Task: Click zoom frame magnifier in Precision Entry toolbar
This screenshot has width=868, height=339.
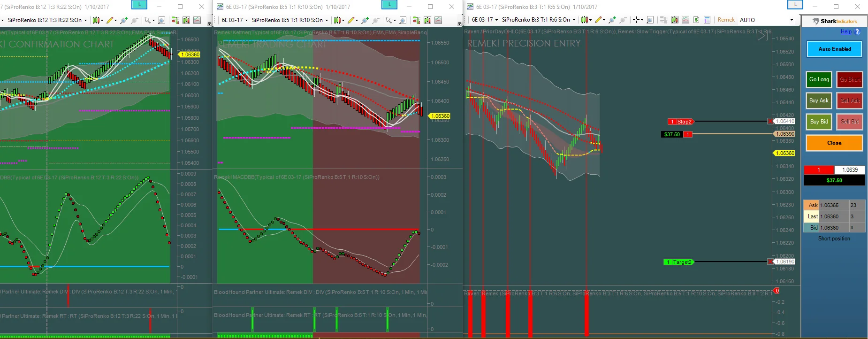Action: point(650,20)
